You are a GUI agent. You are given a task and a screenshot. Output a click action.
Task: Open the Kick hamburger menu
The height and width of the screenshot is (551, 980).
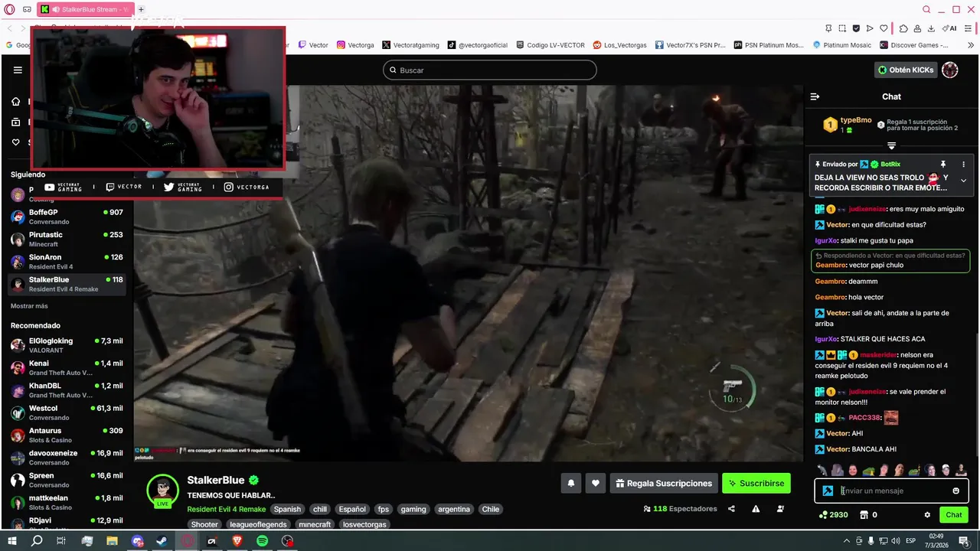[18, 70]
